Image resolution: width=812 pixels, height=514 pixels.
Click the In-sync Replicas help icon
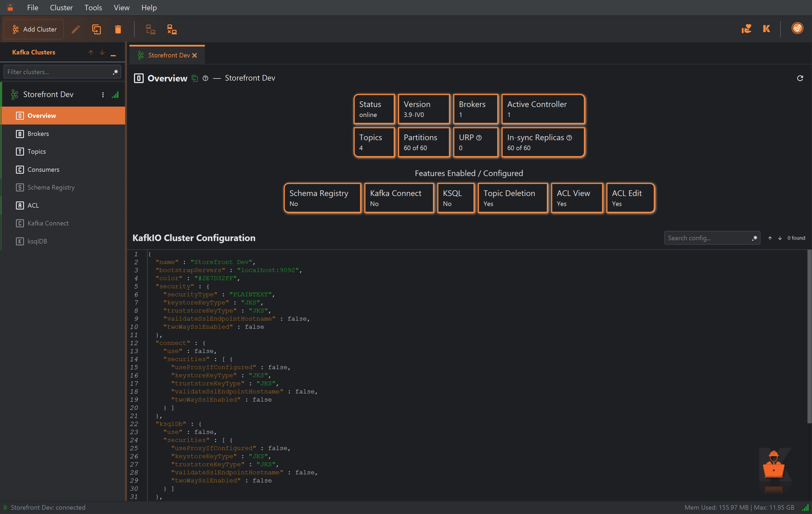click(x=569, y=138)
